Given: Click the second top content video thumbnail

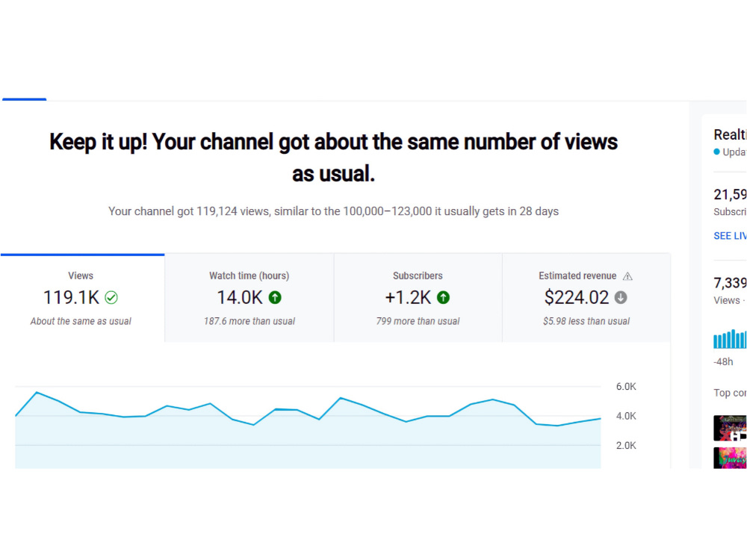Looking at the screenshot, I should (x=730, y=458).
